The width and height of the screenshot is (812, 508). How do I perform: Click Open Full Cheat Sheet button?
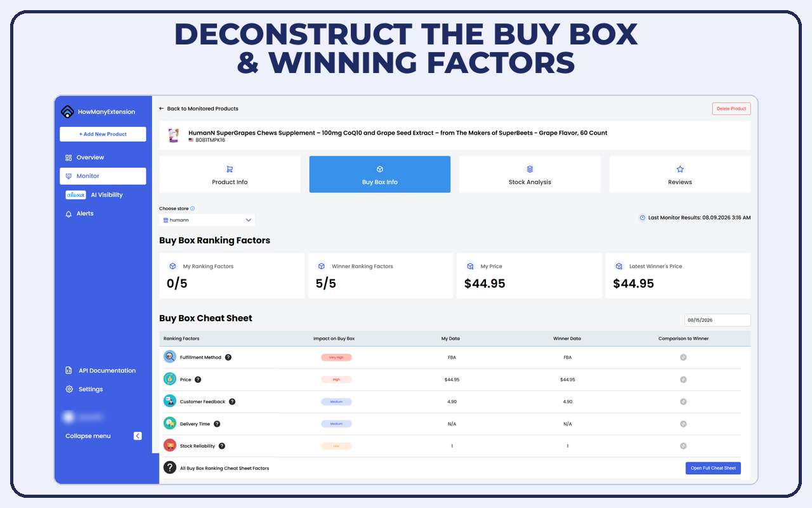point(713,468)
